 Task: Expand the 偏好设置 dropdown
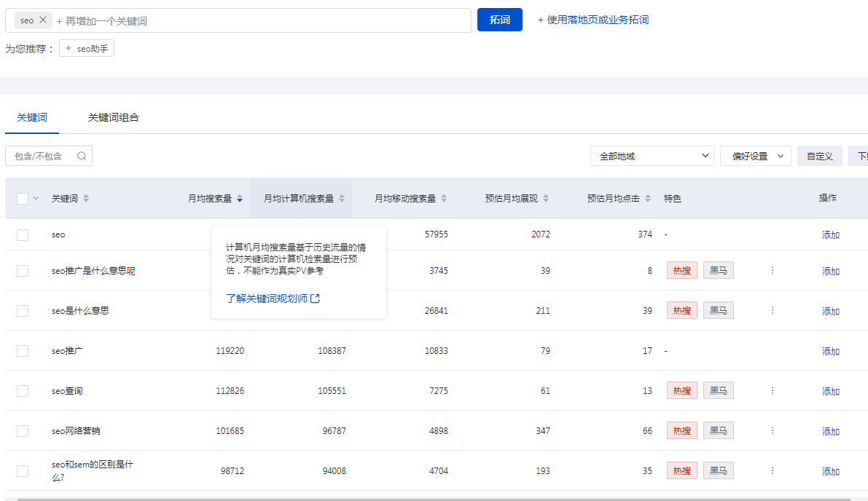tap(755, 156)
